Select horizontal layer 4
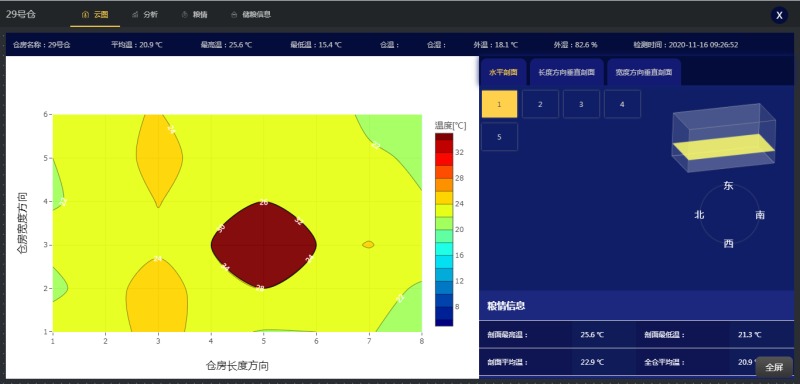Viewport: 800px width, 384px height. coord(622,104)
